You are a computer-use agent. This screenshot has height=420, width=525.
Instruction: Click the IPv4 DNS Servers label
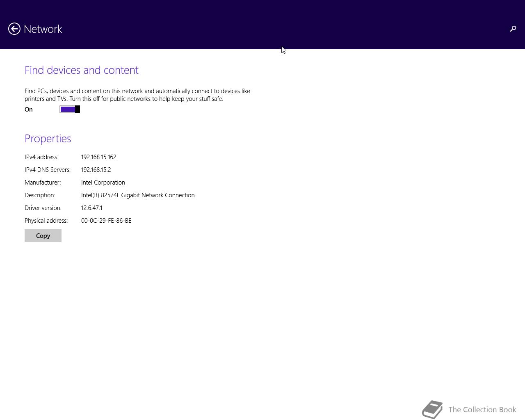click(48, 170)
